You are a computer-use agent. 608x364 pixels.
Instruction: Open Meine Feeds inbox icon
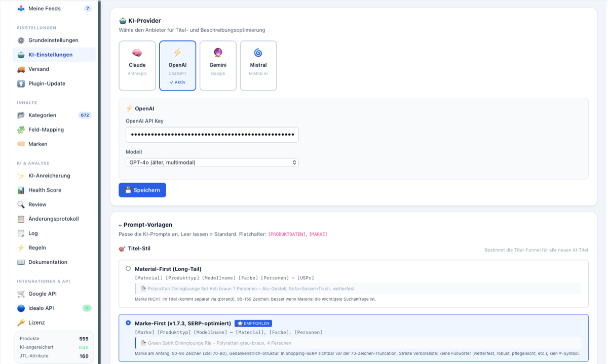click(21, 9)
